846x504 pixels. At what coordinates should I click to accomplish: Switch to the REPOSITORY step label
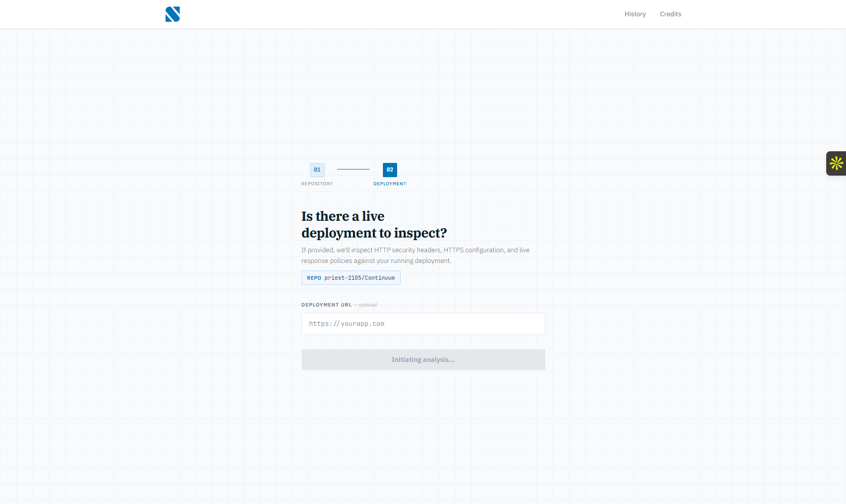(x=317, y=184)
